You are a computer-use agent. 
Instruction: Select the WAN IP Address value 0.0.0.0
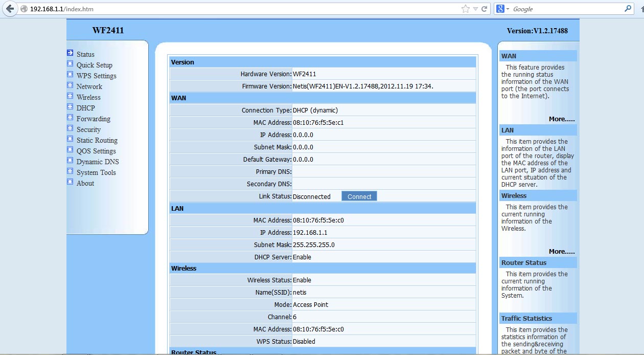(x=303, y=135)
